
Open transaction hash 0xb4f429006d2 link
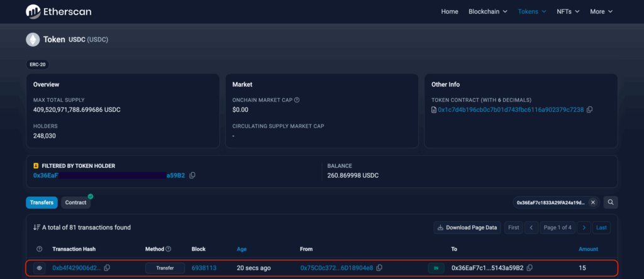click(x=76, y=268)
